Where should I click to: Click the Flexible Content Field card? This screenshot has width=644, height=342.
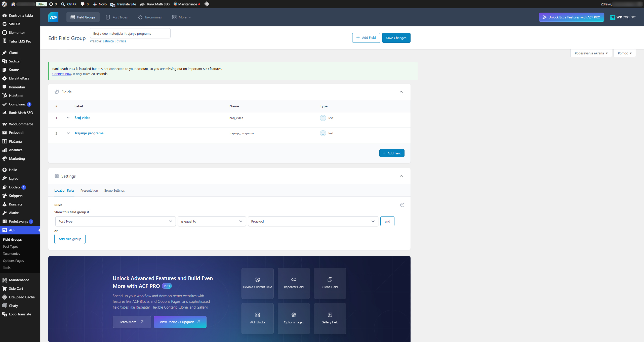(258, 283)
